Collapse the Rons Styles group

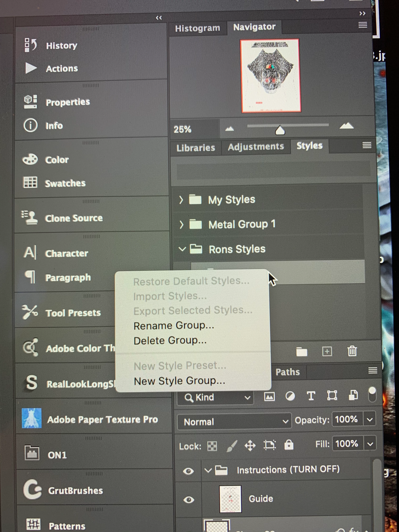point(182,249)
